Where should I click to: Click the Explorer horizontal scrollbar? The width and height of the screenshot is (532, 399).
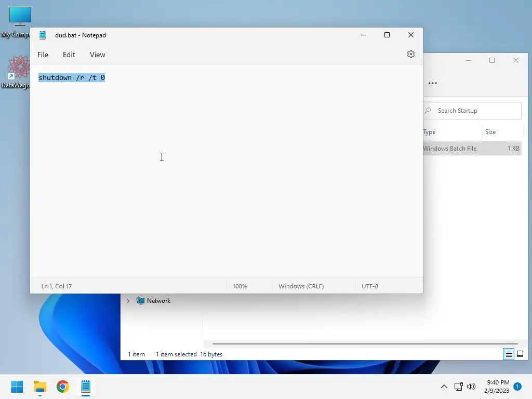365,344
